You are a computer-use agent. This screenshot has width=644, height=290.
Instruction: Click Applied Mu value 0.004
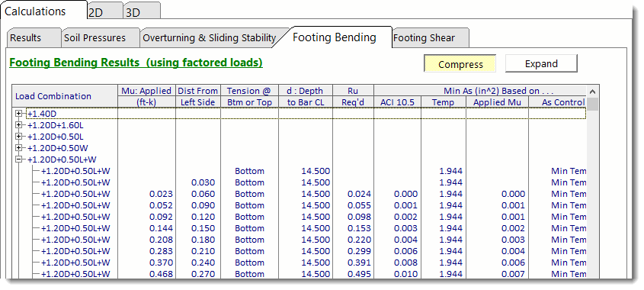(514, 252)
